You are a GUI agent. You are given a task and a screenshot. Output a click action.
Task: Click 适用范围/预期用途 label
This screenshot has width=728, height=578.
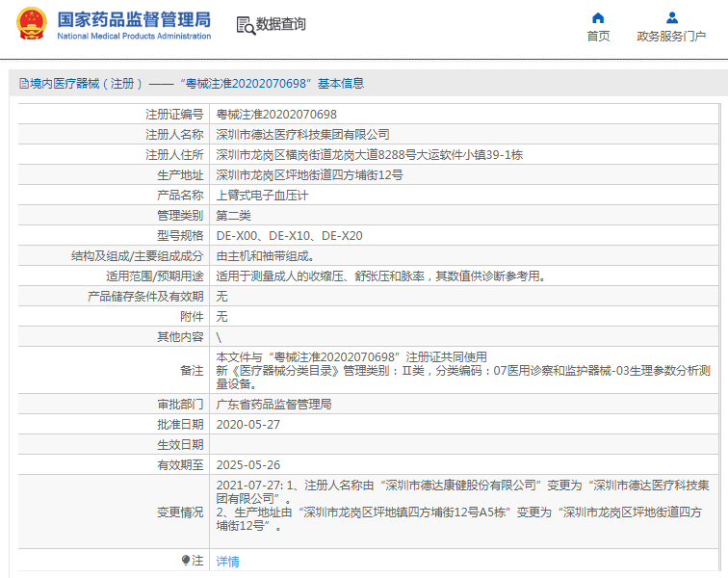[x=155, y=276]
